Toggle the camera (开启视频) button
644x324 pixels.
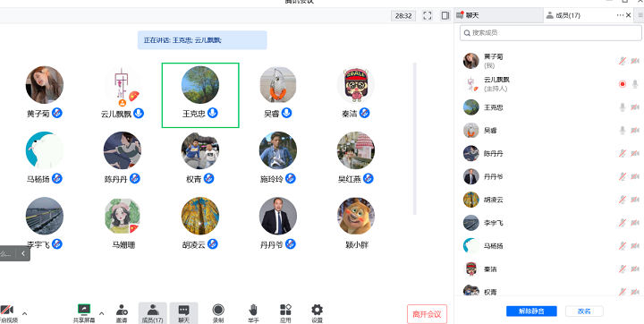click(x=7, y=313)
